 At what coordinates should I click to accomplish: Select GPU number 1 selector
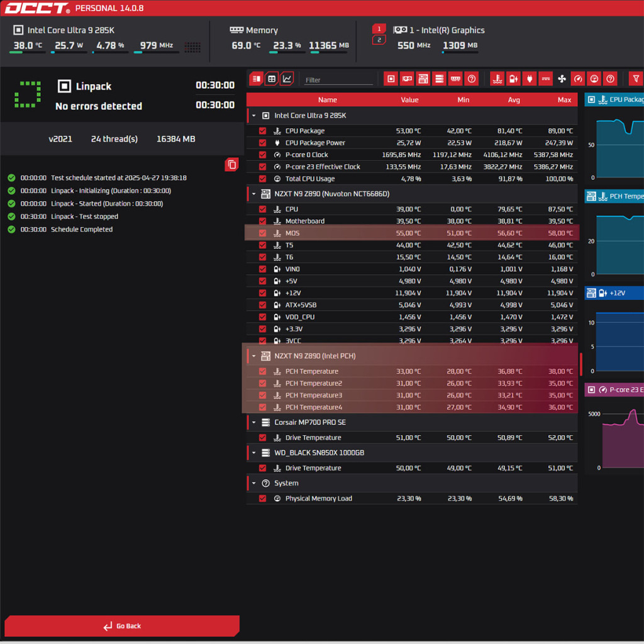click(379, 29)
